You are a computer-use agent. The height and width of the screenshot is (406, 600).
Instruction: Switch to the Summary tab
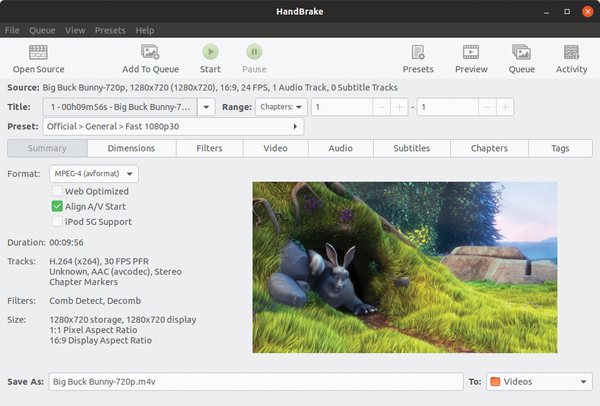pyautogui.click(x=47, y=148)
